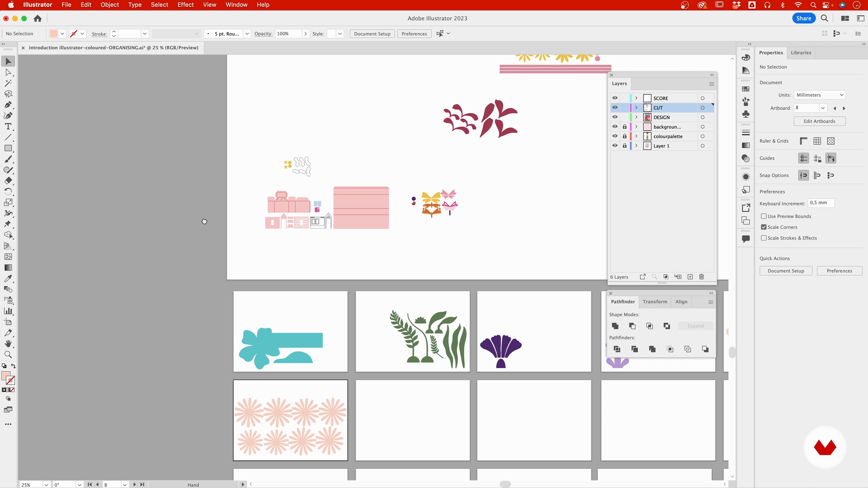This screenshot has width=868, height=488.
Task: Open the fill color dropdown arrow
Action: coord(62,34)
